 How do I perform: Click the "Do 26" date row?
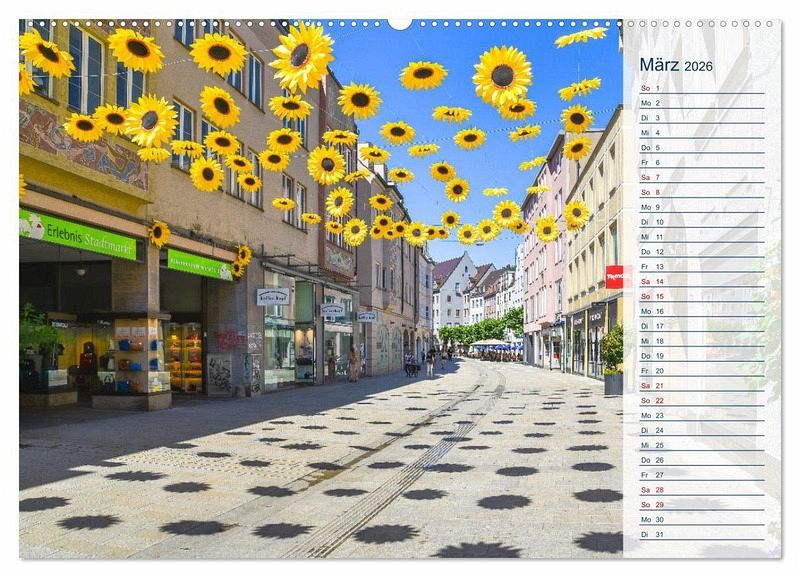tap(702, 460)
